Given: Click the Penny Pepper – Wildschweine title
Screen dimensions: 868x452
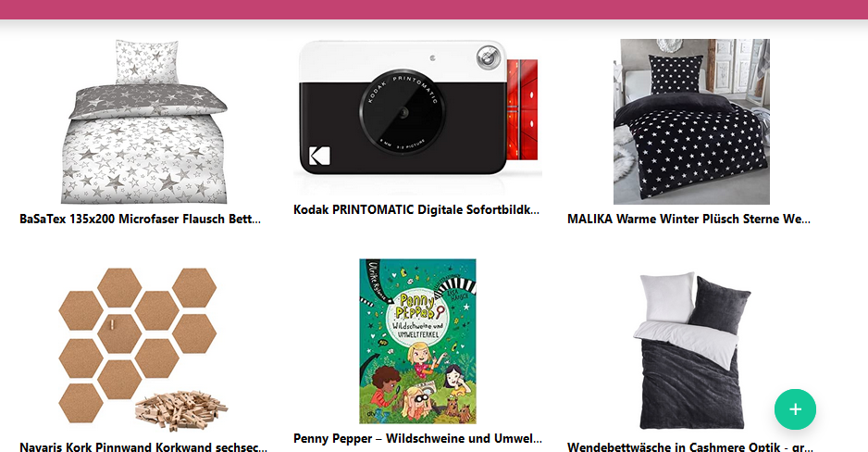Looking at the screenshot, I should point(418,438).
